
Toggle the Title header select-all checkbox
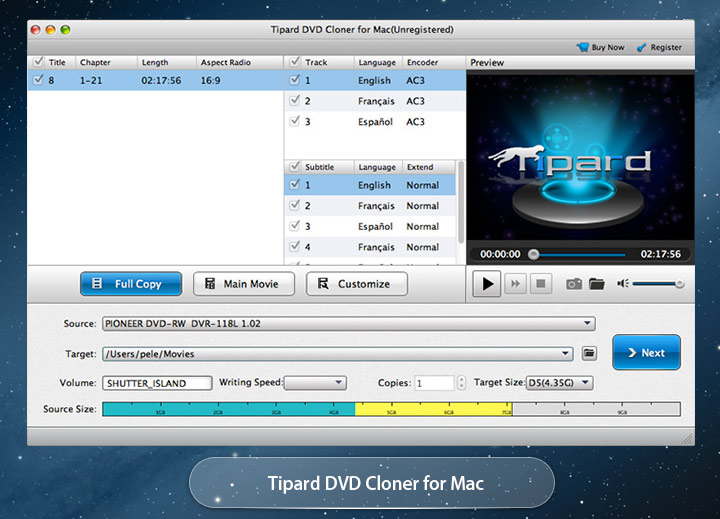coord(39,62)
